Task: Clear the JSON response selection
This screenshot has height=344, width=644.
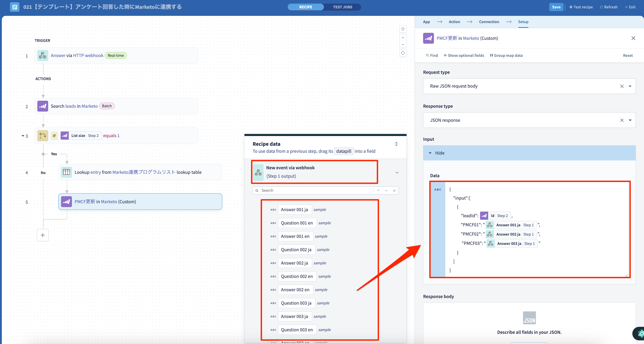Action: 622,120
